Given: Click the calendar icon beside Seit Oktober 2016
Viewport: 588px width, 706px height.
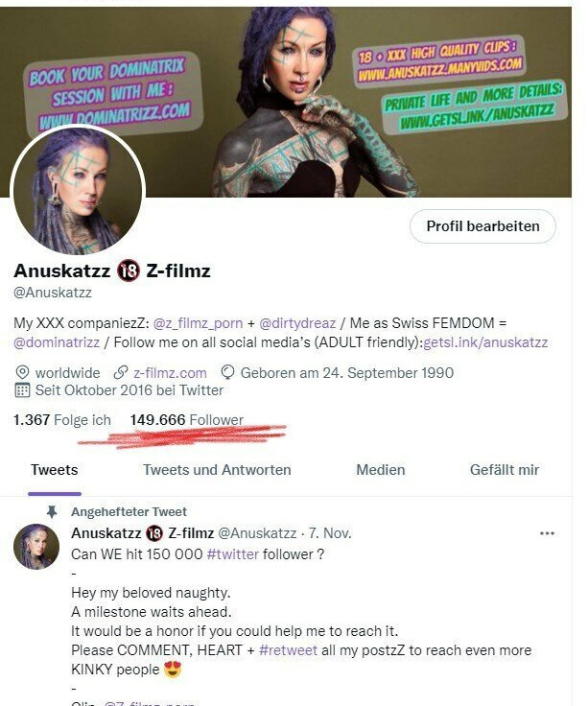Looking at the screenshot, I should tap(22, 389).
